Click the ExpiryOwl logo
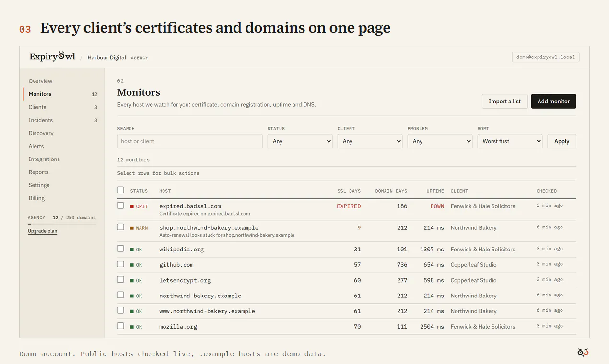The height and width of the screenshot is (364, 609). point(52,57)
